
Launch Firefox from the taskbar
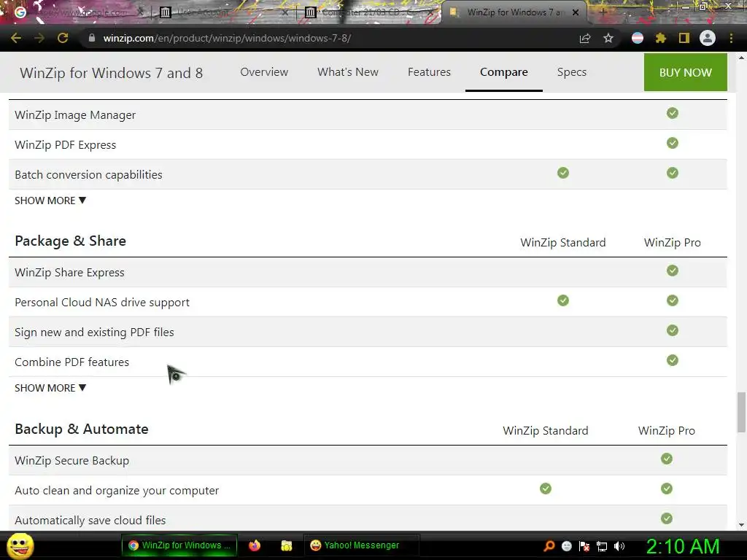tap(255, 545)
